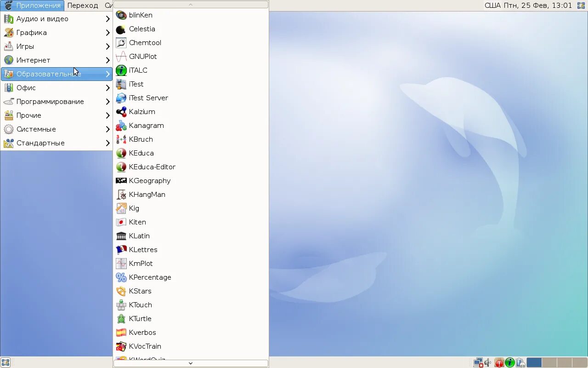588x368 pixels.
Task: Launch blinKen from its icon
Action: click(x=121, y=15)
